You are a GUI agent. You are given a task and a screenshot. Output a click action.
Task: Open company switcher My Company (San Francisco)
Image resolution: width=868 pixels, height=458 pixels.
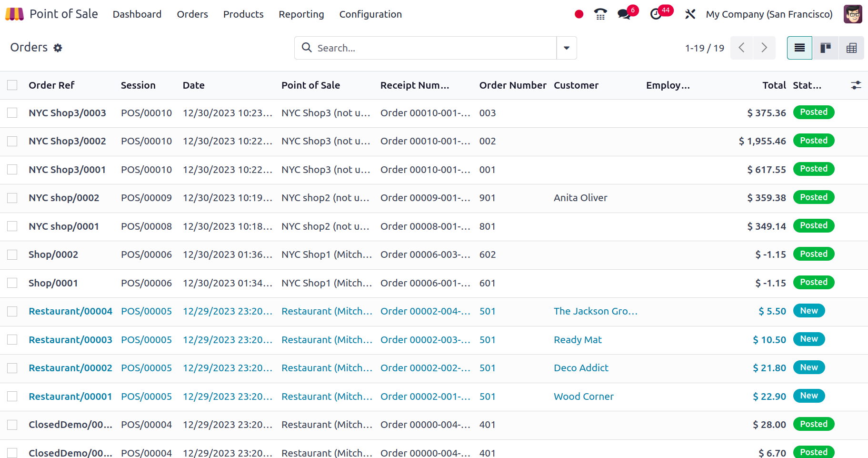769,14
